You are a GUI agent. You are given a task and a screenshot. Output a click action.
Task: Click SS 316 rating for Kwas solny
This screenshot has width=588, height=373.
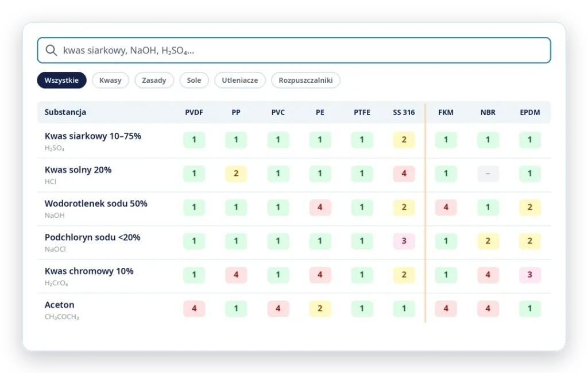coord(404,174)
